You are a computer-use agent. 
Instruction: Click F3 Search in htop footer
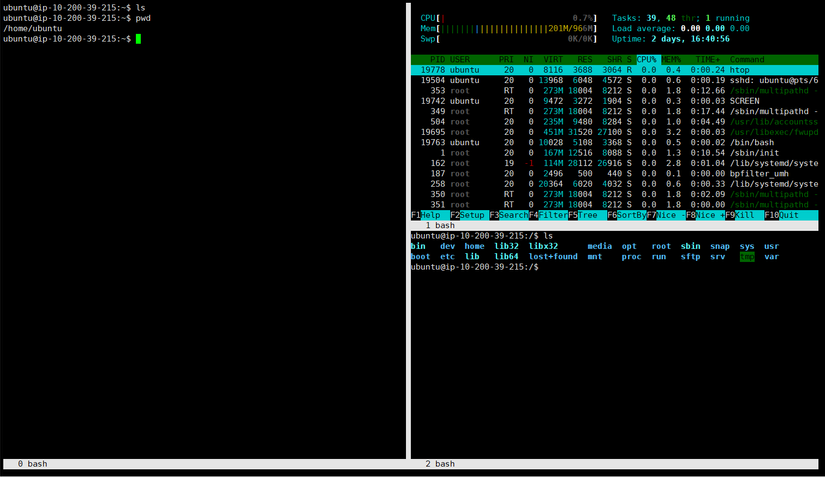508,215
